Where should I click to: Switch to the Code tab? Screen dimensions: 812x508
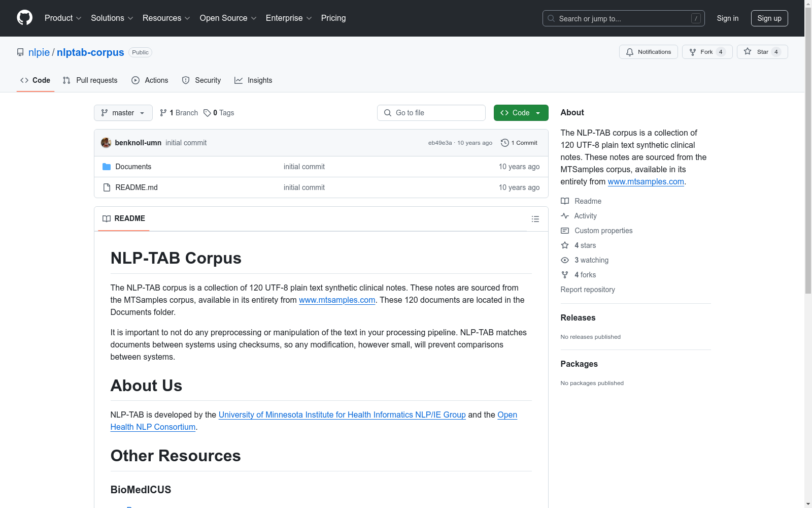point(36,80)
